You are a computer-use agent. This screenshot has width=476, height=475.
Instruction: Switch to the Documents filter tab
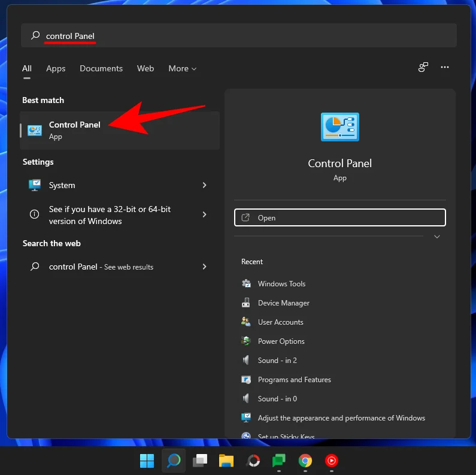pyautogui.click(x=101, y=68)
